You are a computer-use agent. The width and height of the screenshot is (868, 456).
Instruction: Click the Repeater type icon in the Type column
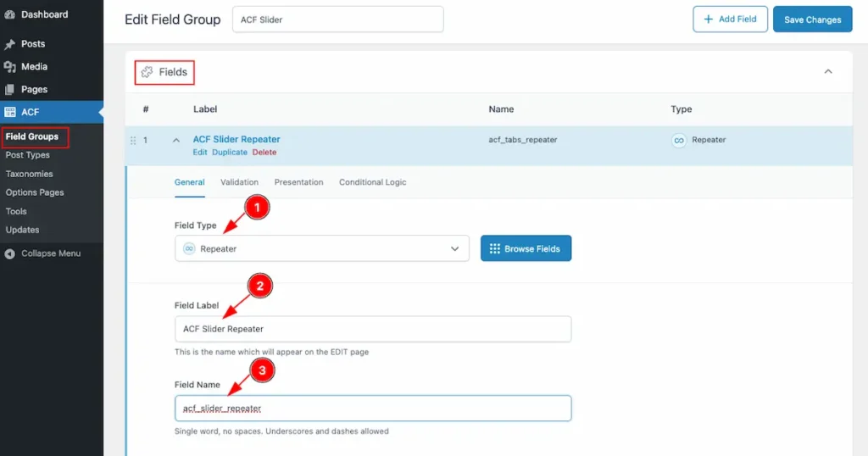pos(679,140)
